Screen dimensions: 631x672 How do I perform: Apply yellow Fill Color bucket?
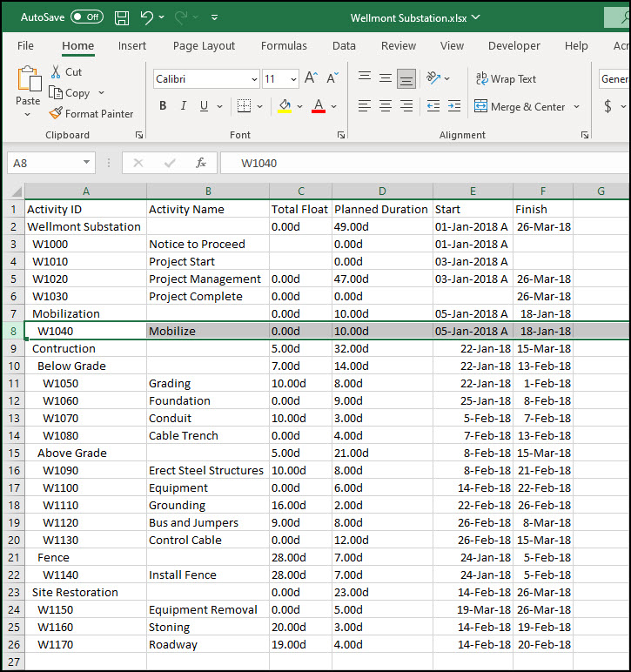[285, 106]
